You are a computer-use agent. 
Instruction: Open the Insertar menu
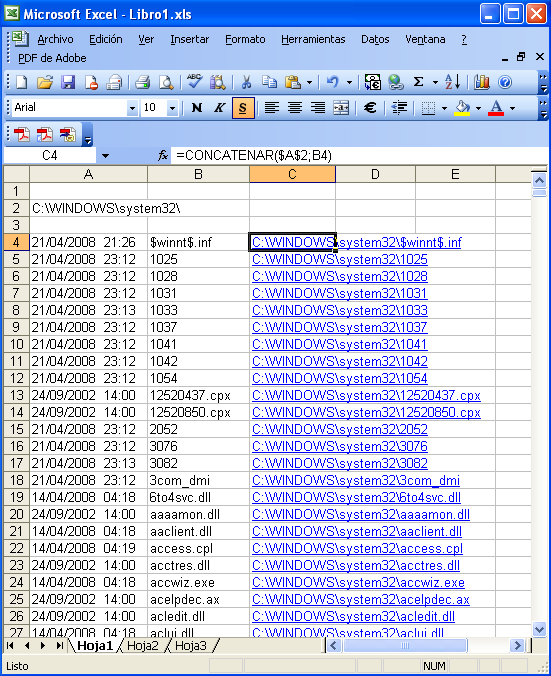[x=190, y=39]
